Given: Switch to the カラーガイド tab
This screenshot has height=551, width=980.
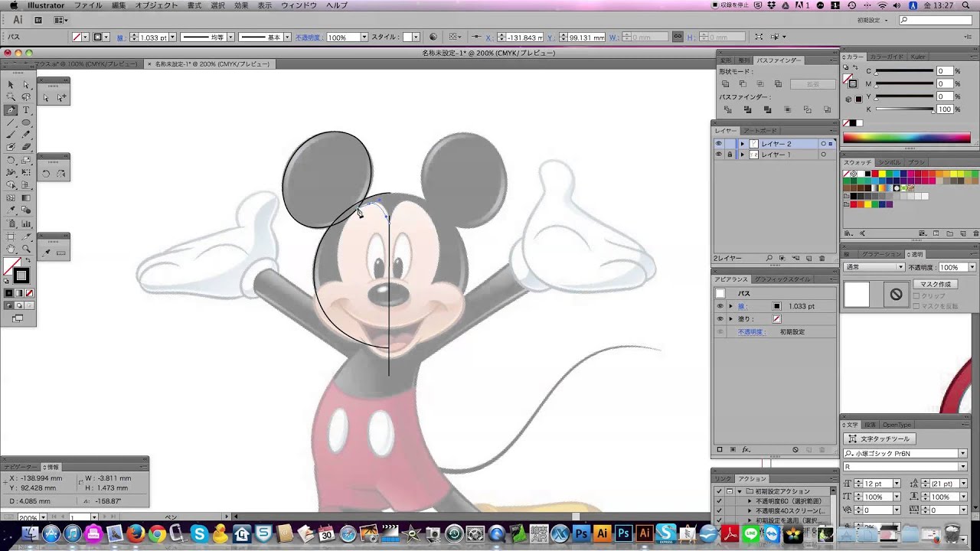Looking at the screenshot, I should (x=887, y=57).
